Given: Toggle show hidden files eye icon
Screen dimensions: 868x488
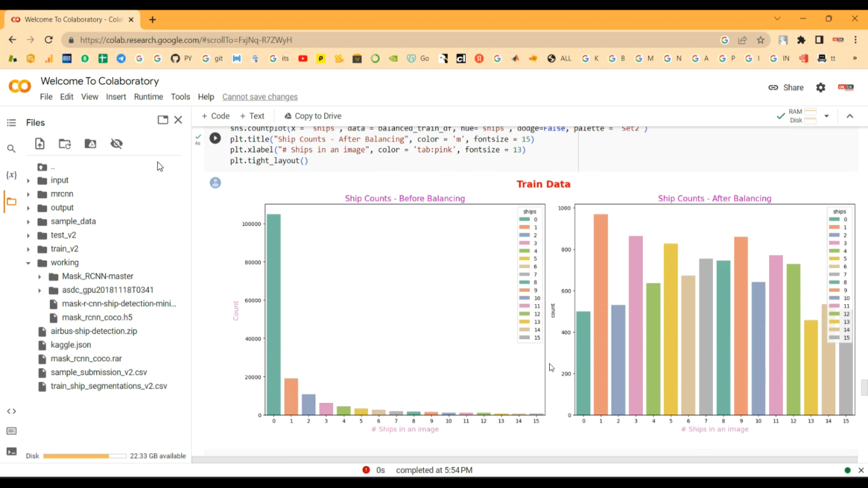Looking at the screenshot, I should 116,144.
